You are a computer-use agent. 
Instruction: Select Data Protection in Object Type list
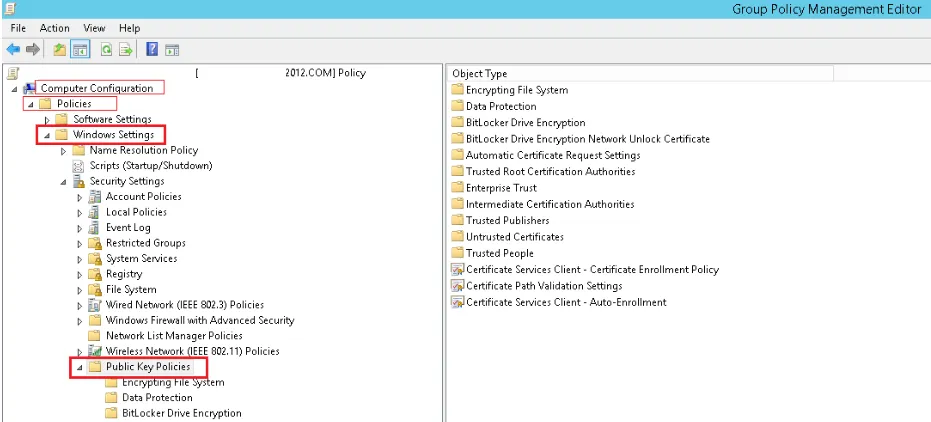click(501, 106)
